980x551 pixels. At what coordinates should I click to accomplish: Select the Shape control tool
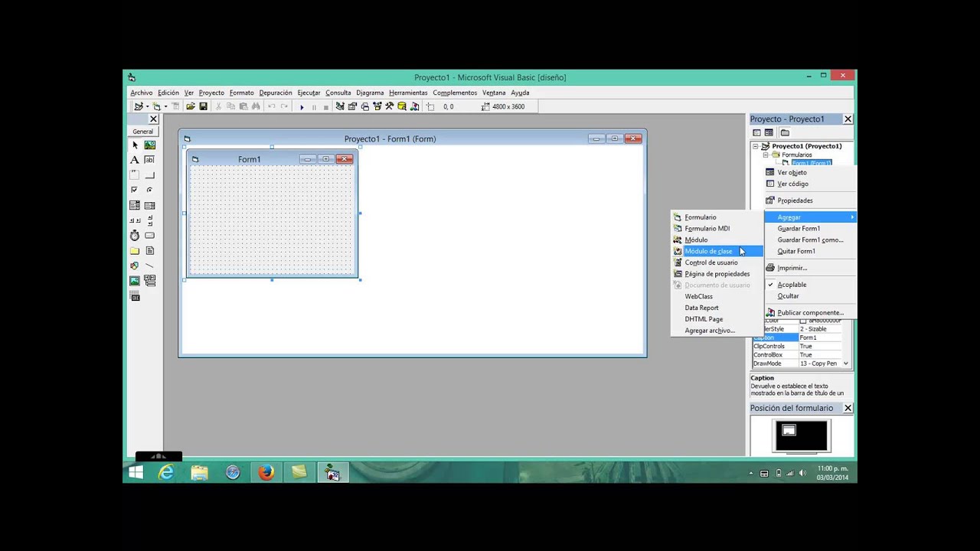(135, 266)
